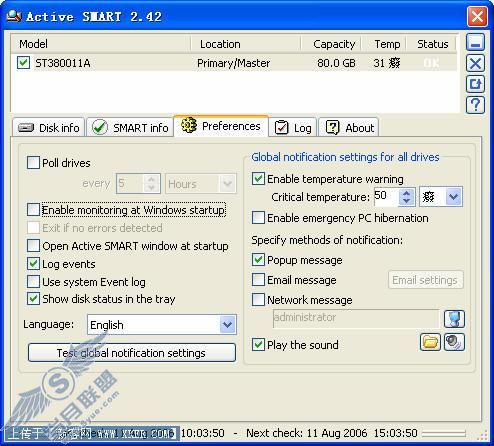This screenshot has width=494, height=446.
Task: Toggle Exit if no errors detected
Action: (x=33, y=228)
